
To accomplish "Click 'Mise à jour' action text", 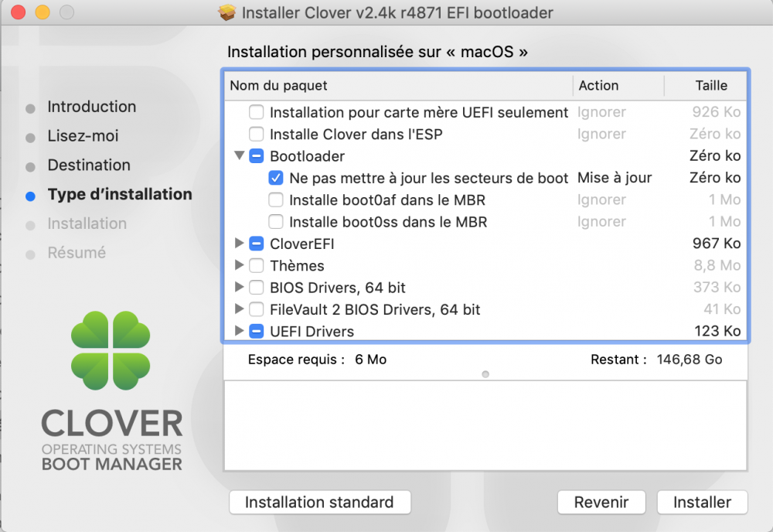I will [x=615, y=178].
